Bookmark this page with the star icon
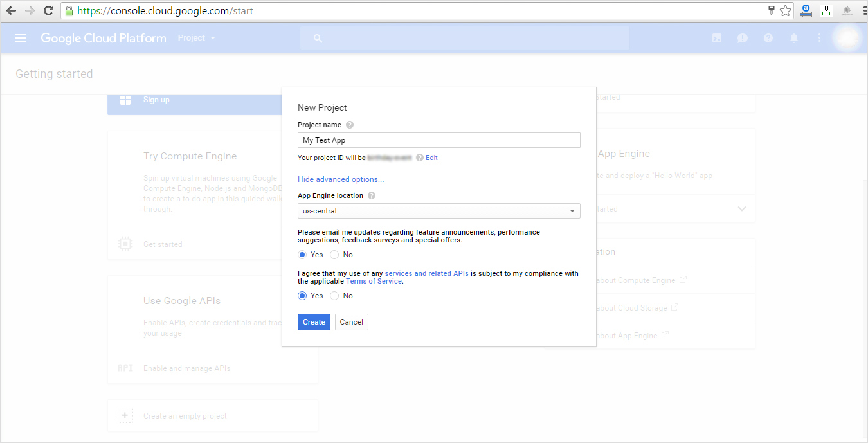868x443 pixels. coord(785,10)
